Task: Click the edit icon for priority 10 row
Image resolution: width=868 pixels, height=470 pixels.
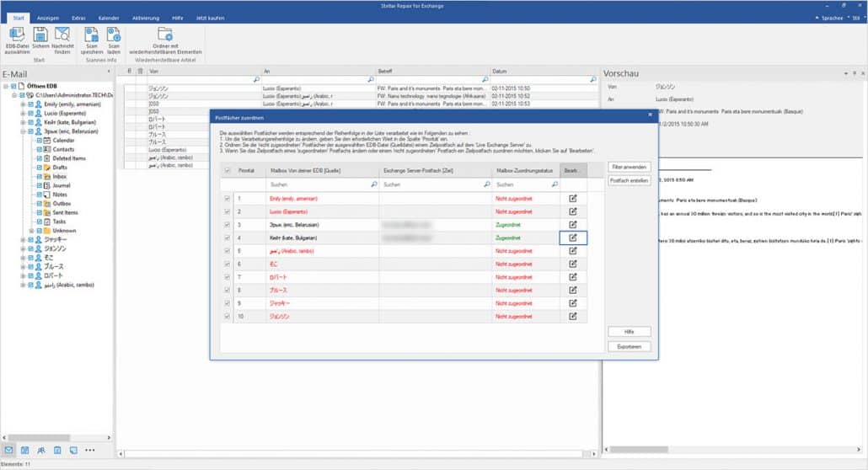Action: coord(573,316)
